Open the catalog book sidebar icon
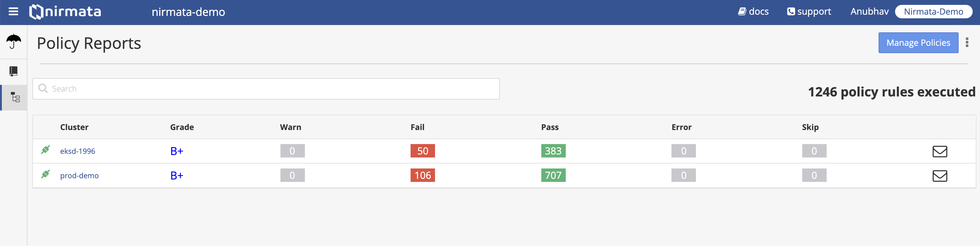Screen dimensions: 980x246 (x=13, y=71)
